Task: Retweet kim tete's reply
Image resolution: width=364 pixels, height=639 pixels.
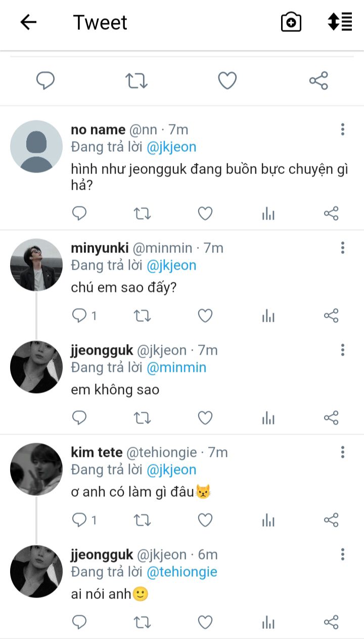Action: click(142, 520)
